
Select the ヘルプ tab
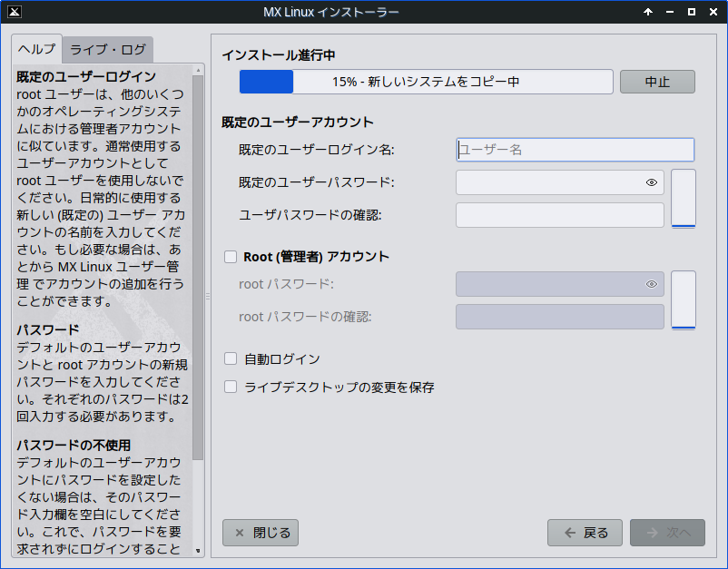pyautogui.click(x=36, y=49)
